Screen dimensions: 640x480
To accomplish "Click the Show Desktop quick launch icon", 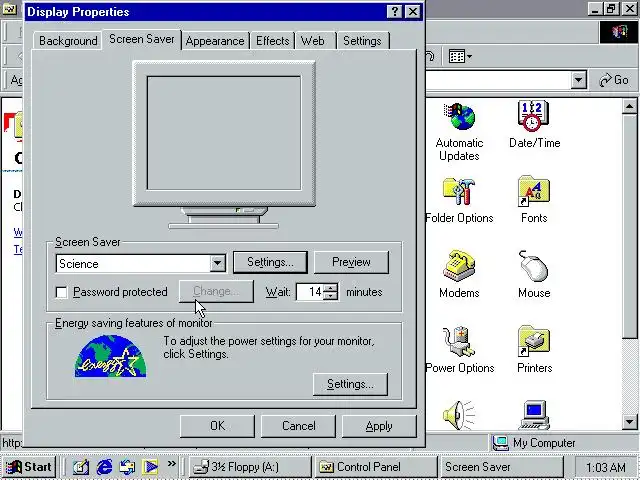I will tap(81, 467).
